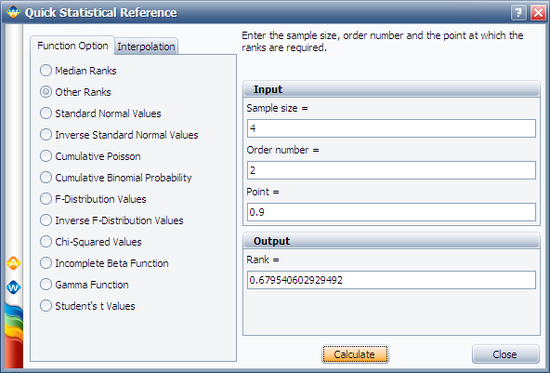Click the orange ALTA icon in the sidebar
The width and height of the screenshot is (550, 373).
pos(13,263)
